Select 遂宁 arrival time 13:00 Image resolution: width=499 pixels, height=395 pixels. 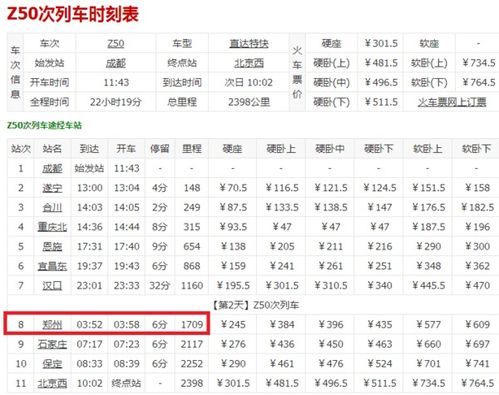tap(90, 188)
